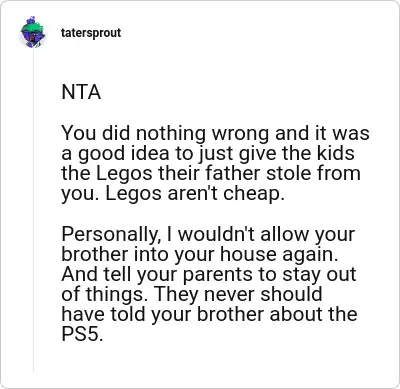Click the line 'And tell your parents to stay out'
400x389 pixels.
pos(209,275)
